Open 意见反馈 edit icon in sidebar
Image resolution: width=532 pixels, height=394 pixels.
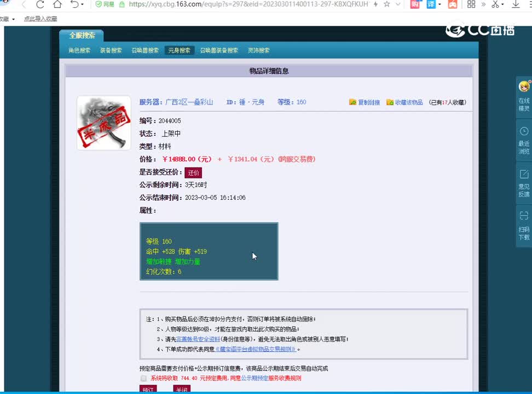[x=524, y=174]
